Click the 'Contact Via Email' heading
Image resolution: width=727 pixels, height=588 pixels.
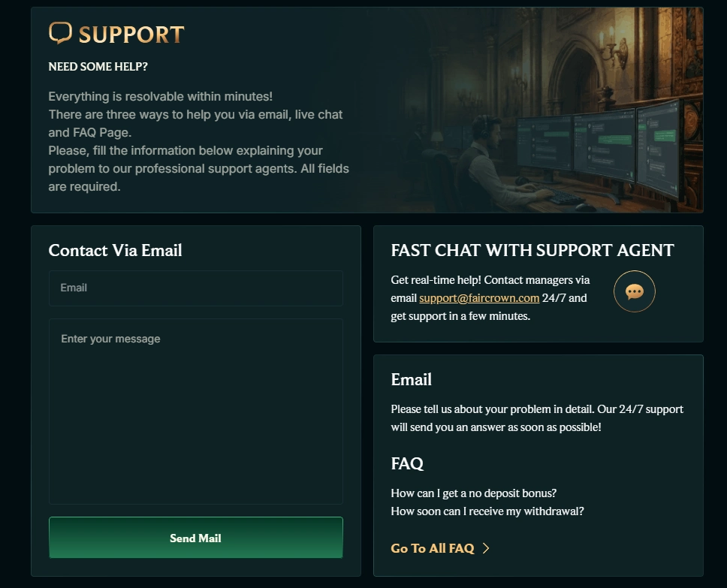[x=115, y=251]
